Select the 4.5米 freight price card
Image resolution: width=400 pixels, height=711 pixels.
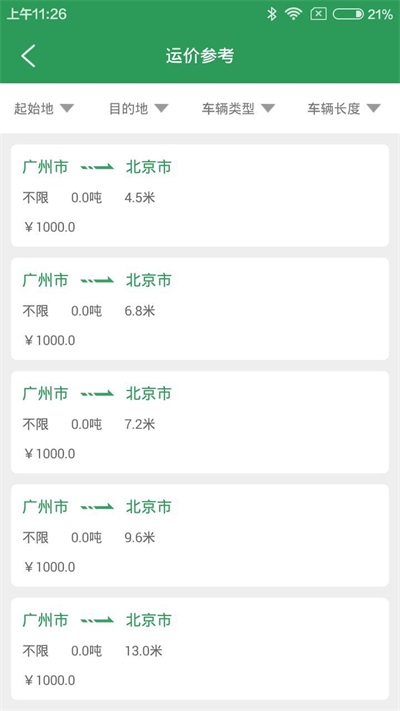coord(200,195)
